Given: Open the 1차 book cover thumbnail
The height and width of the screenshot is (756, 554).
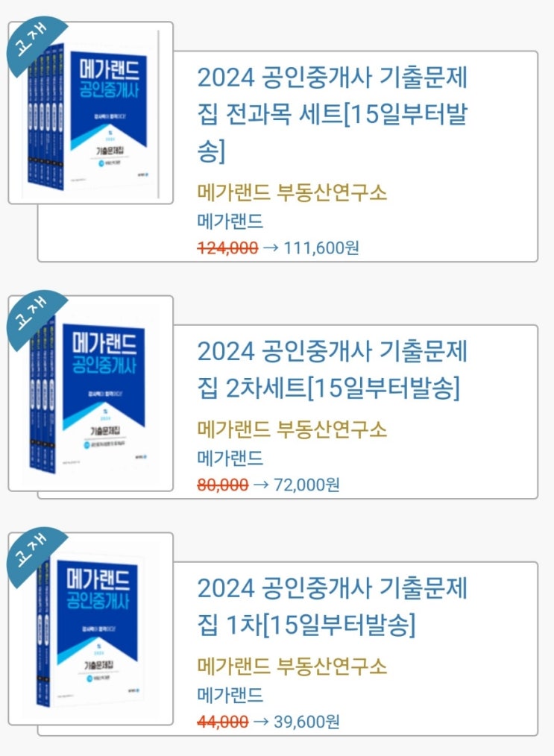Looking at the screenshot, I should coord(91,629).
